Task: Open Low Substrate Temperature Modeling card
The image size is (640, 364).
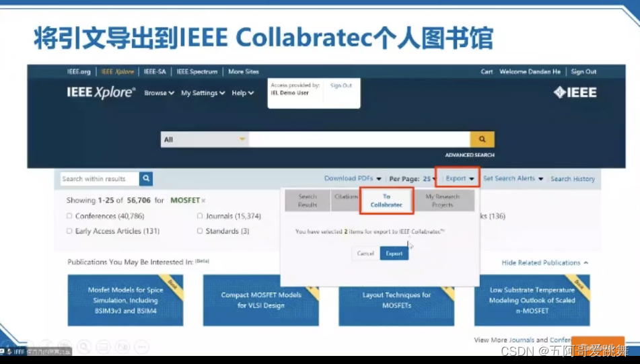Action: (x=532, y=300)
